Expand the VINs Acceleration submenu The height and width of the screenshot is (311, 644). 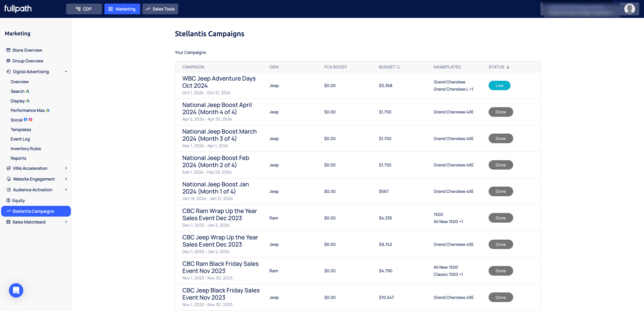point(66,168)
